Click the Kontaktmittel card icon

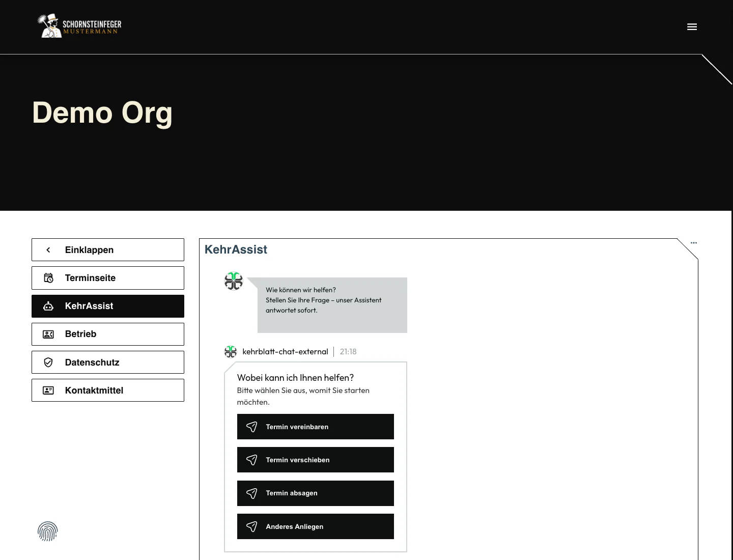pos(48,390)
